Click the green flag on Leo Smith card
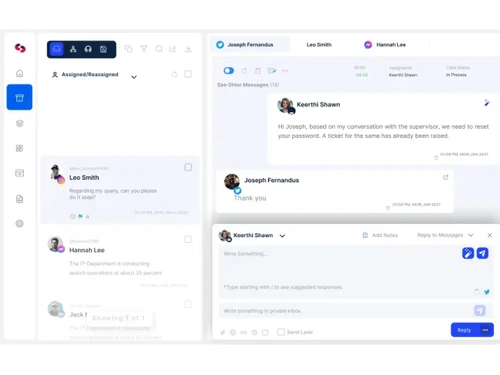500x375 pixels. tap(80, 216)
